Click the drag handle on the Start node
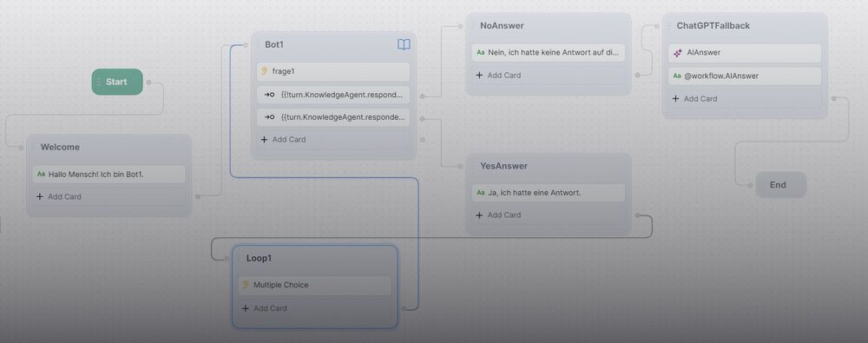The width and height of the screenshot is (868, 343). click(x=100, y=82)
